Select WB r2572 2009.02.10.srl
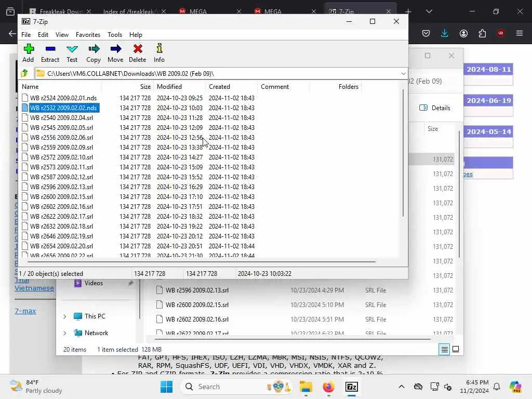This screenshot has height=399, width=532. pos(61,157)
